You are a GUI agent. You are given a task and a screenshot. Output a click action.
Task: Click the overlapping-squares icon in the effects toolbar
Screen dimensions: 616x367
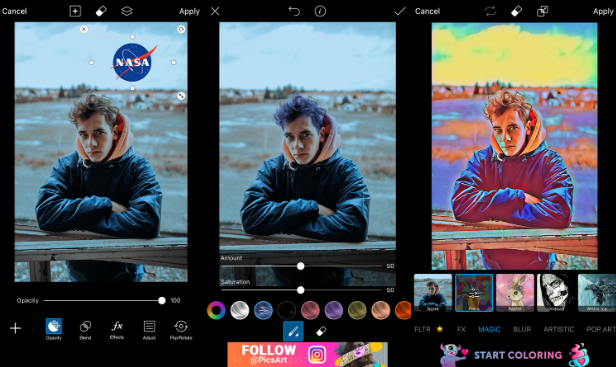(543, 11)
